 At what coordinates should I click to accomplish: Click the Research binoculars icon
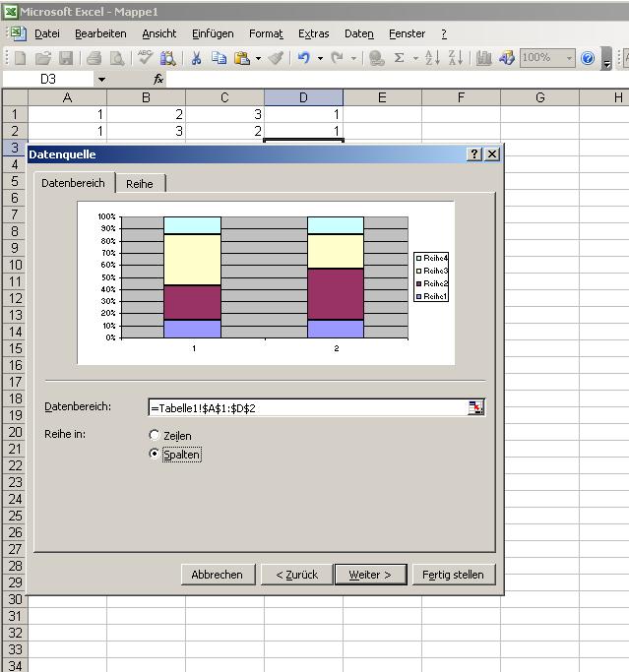point(167,58)
